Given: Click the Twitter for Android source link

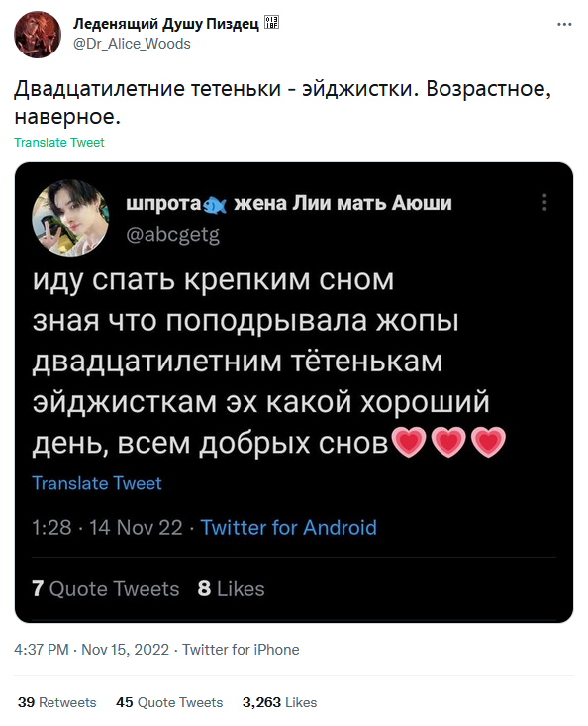Looking at the screenshot, I should (x=289, y=527).
